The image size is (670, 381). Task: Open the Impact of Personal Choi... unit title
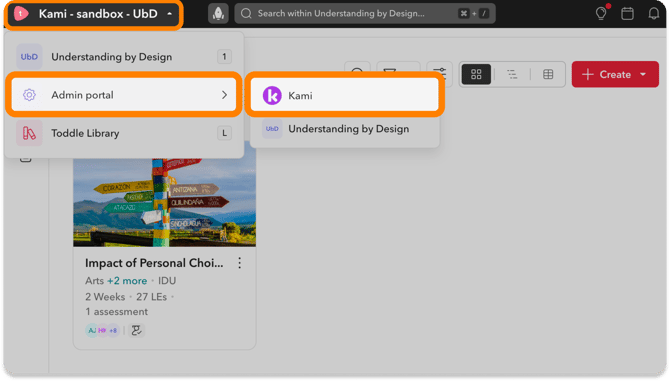click(154, 263)
